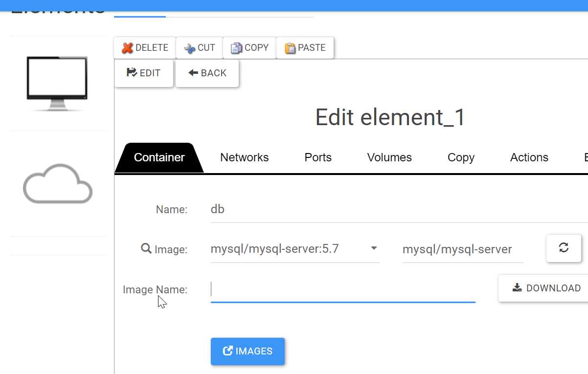This screenshot has height=374, width=588.
Task: Click the CUT button with scissors
Action: 199,48
